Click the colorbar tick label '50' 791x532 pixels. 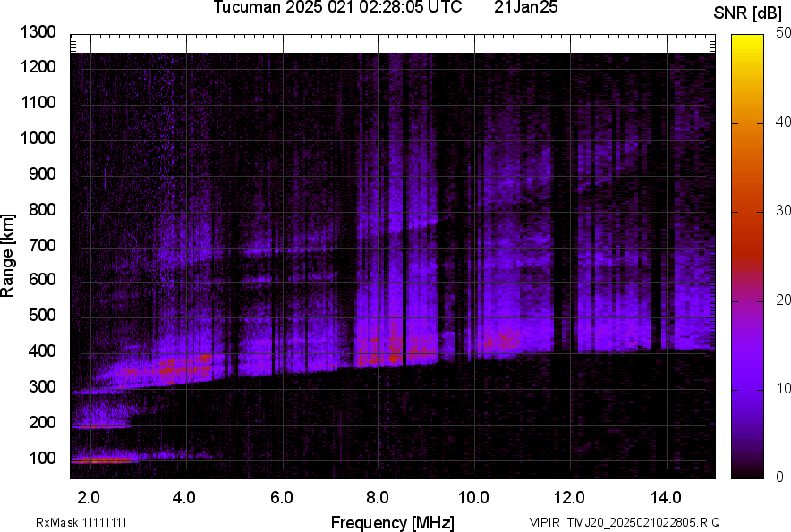click(x=783, y=33)
